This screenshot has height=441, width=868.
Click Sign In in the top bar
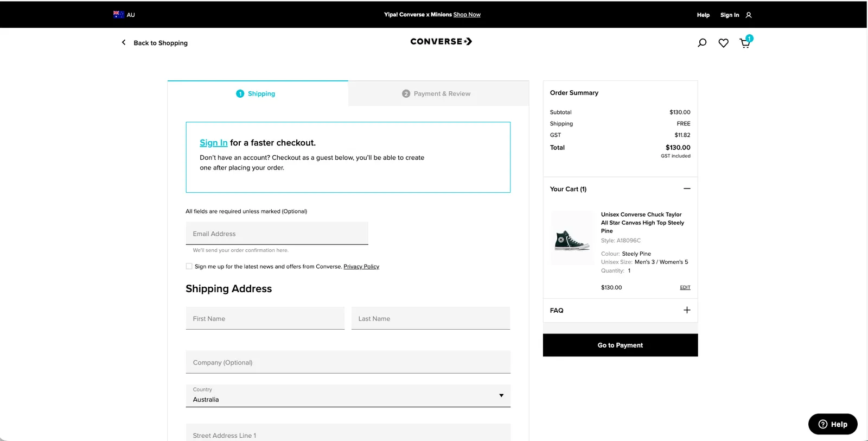tap(730, 15)
